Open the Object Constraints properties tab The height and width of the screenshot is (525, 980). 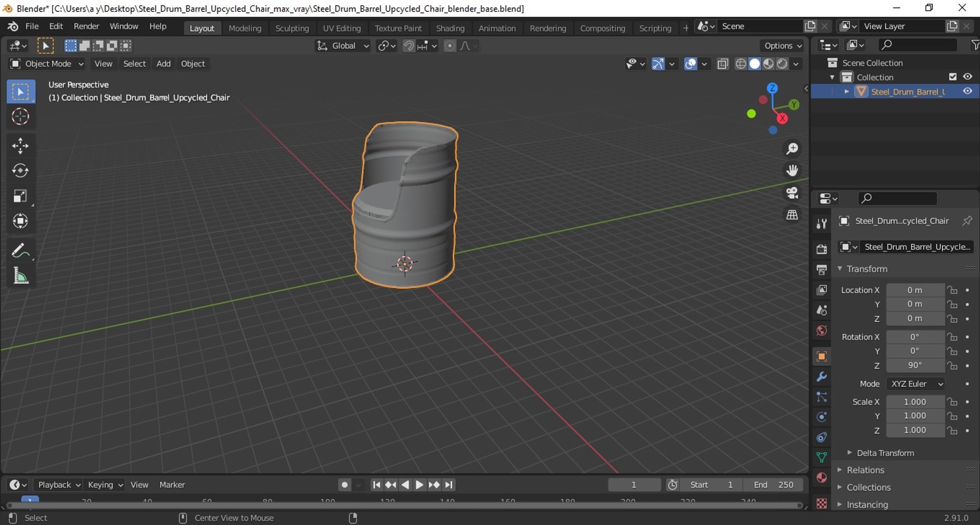click(821, 437)
